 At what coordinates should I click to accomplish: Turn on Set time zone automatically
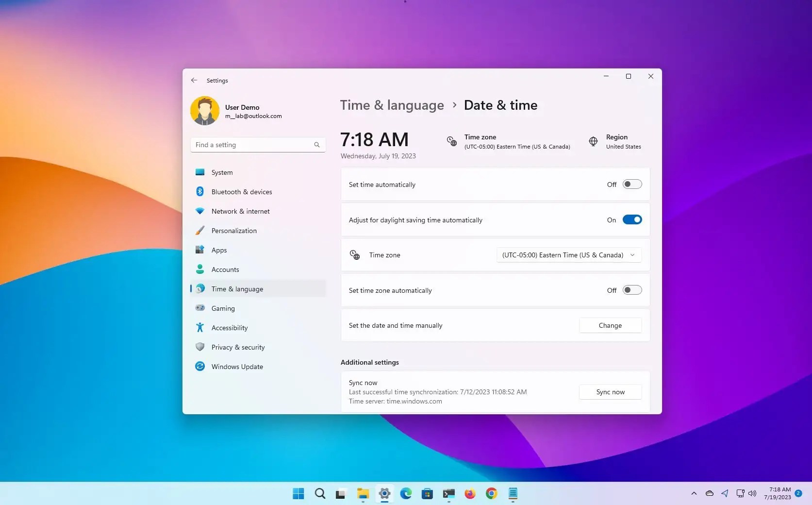coord(631,290)
